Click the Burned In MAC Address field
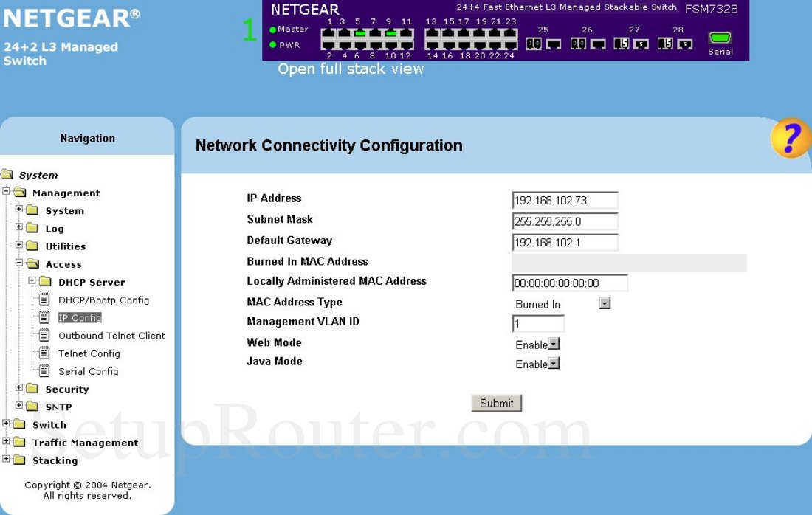812x515 pixels. (629, 263)
